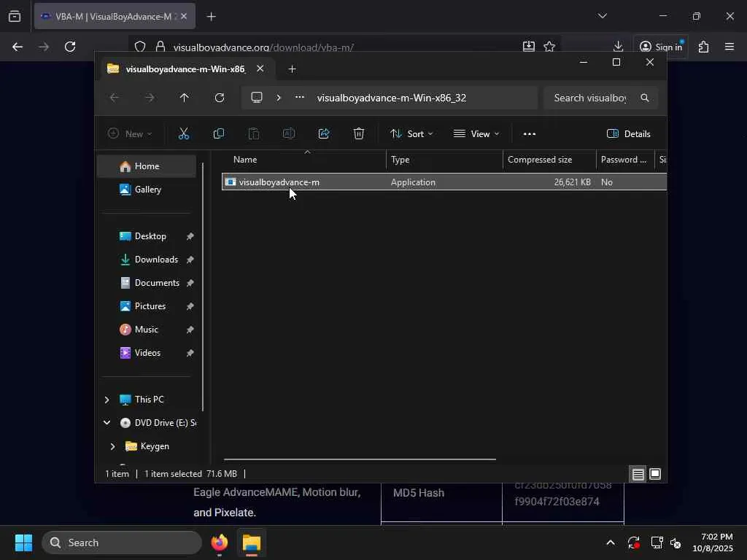This screenshot has height=560, width=747.
Task: Go up one folder level
Action: click(x=185, y=98)
